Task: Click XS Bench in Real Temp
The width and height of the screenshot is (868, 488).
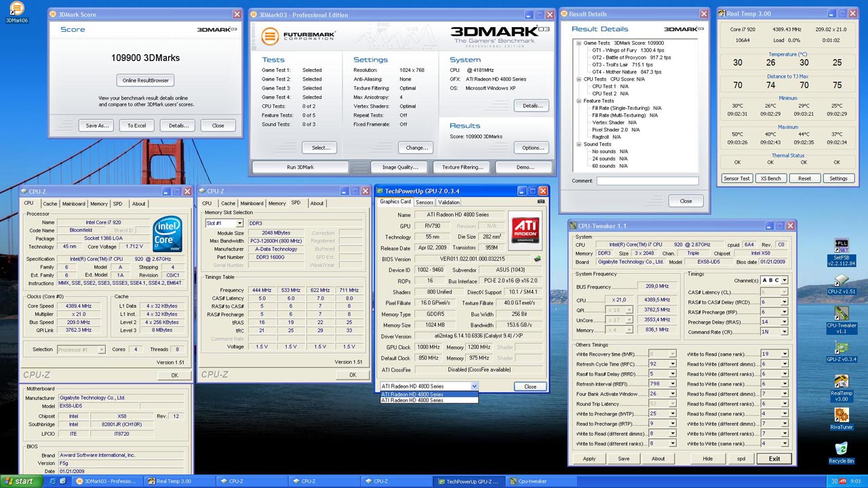Action: pyautogui.click(x=770, y=178)
